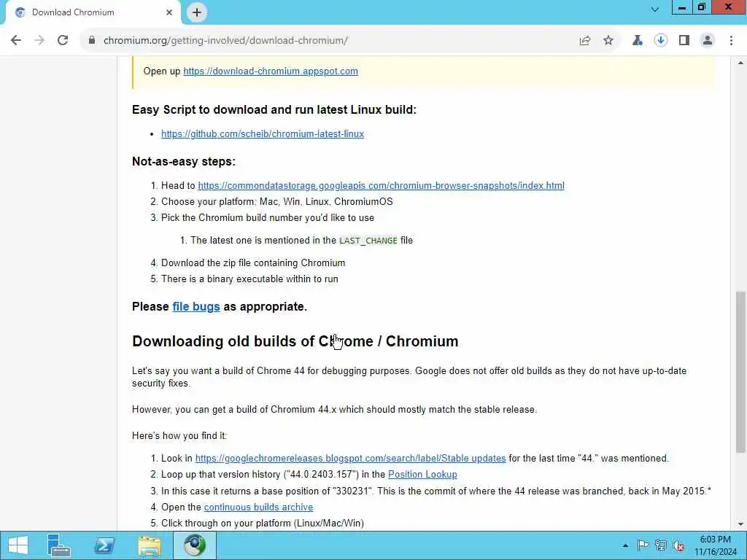The height and width of the screenshot is (560, 747).
Task: Close the Download Chromium tab
Action: [x=169, y=12]
